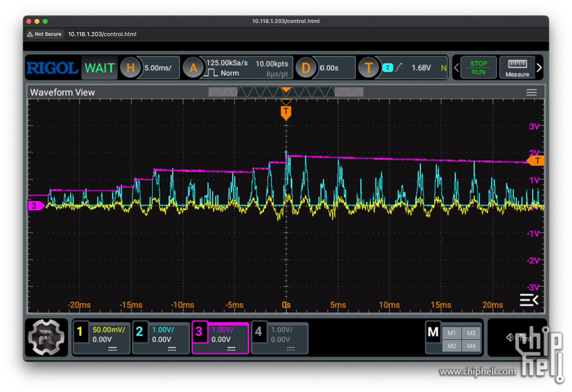Click the trigger source channel 2 badge
Screen dimensions: 572x392
(x=388, y=68)
